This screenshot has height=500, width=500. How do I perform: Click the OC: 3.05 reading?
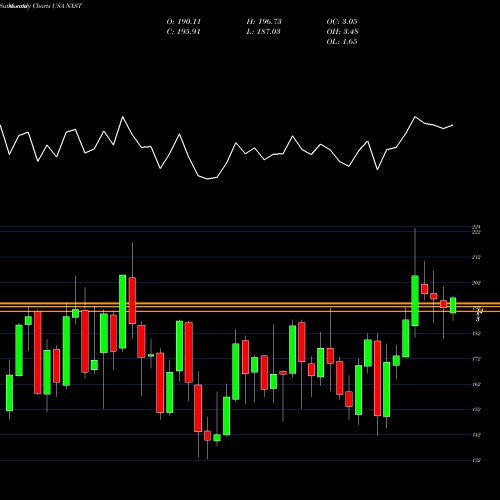[342, 22]
